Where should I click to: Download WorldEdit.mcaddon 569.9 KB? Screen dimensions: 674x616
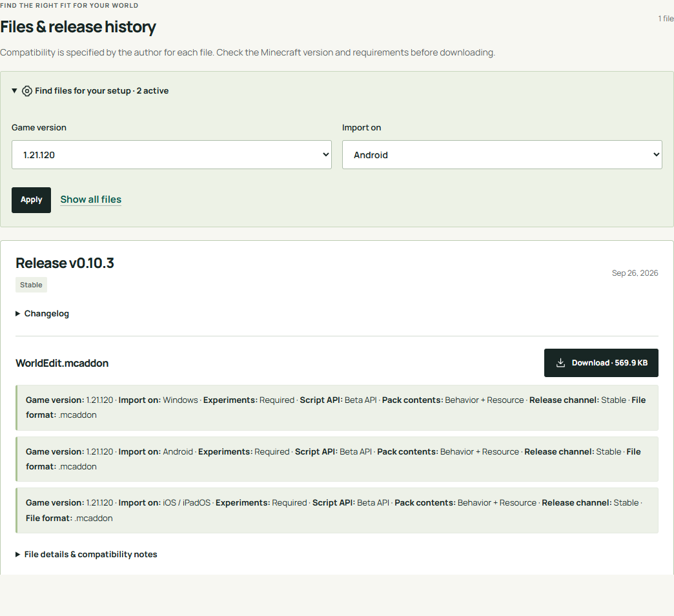(601, 363)
